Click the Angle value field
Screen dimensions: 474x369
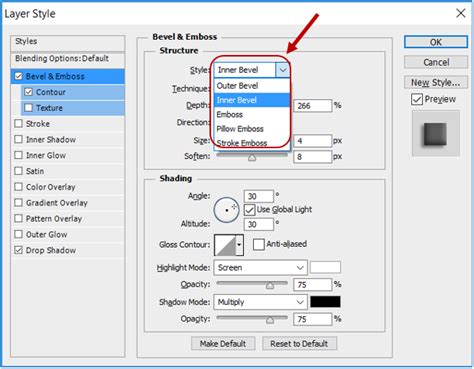pos(259,196)
